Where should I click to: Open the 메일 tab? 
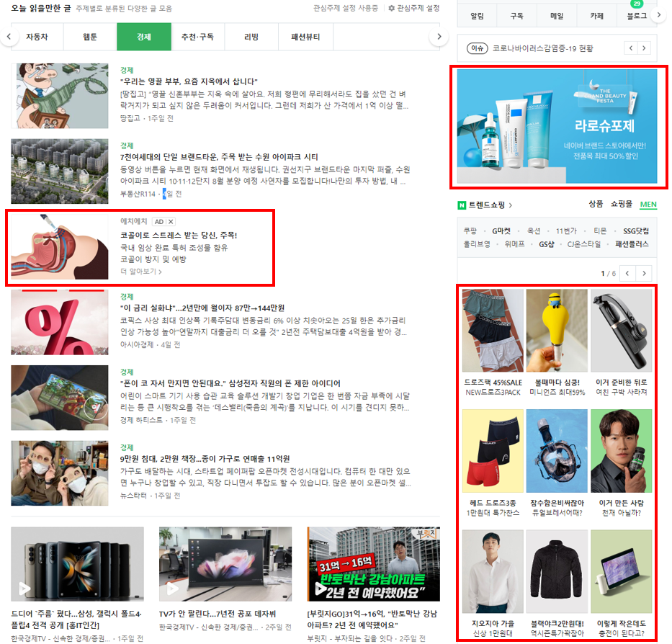(x=557, y=16)
